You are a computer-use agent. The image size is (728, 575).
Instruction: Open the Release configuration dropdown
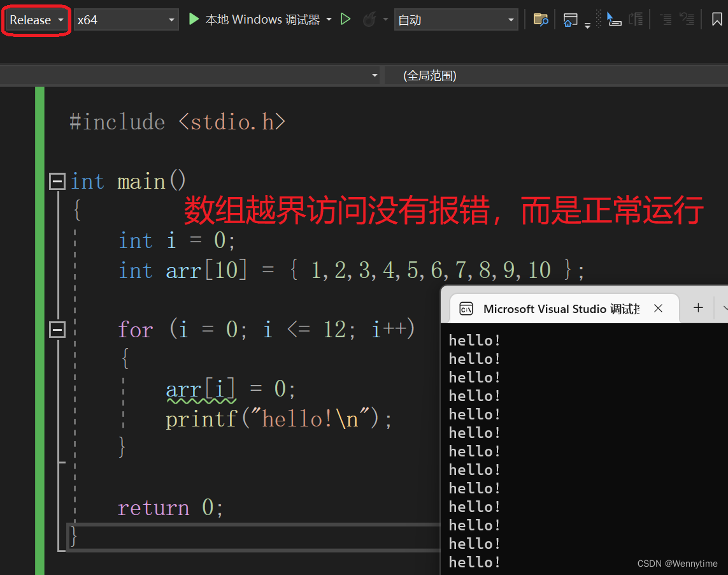(x=37, y=20)
